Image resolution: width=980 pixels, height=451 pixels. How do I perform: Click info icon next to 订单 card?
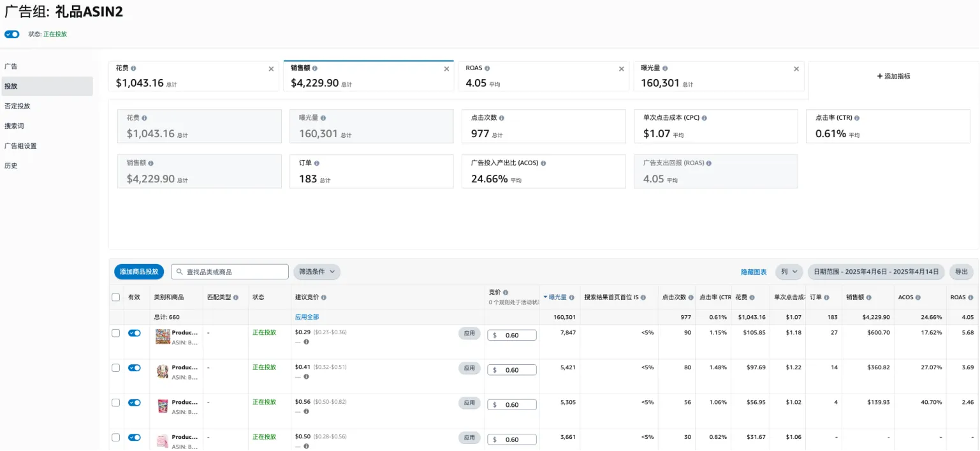click(x=317, y=163)
